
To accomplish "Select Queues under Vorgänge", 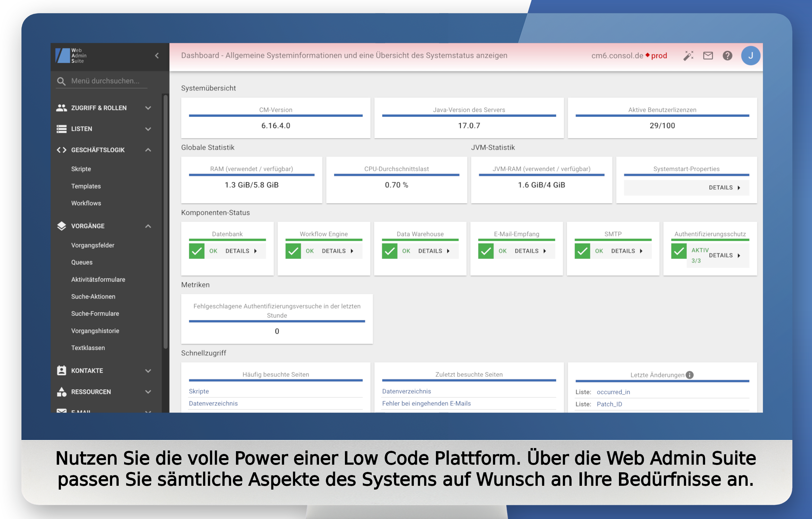I will pyautogui.click(x=82, y=262).
